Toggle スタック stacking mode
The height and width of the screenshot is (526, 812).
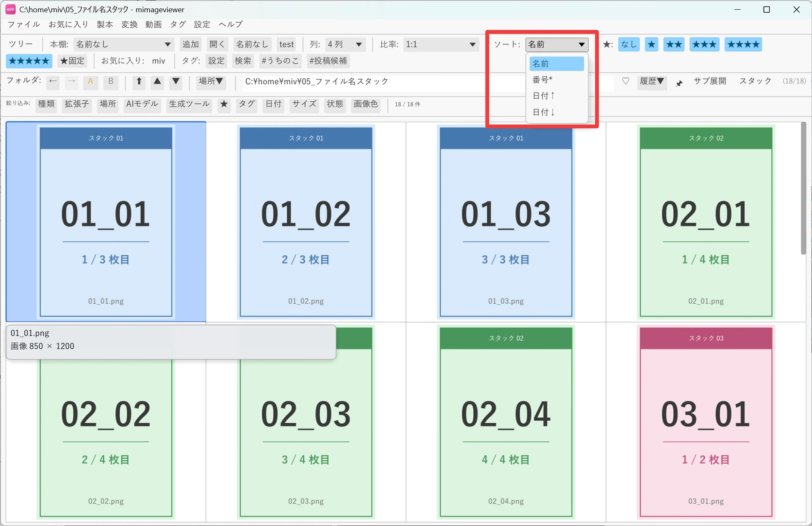pyautogui.click(x=756, y=81)
